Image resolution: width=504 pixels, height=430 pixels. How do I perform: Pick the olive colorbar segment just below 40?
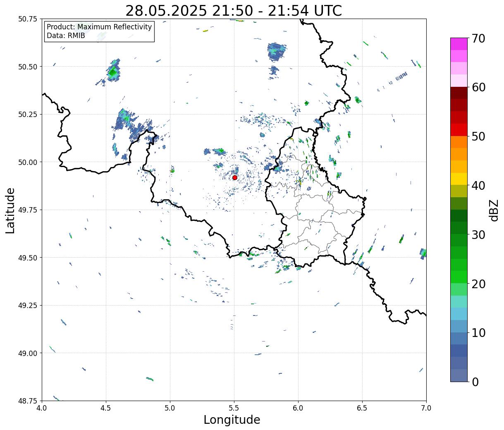pos(459,191)
